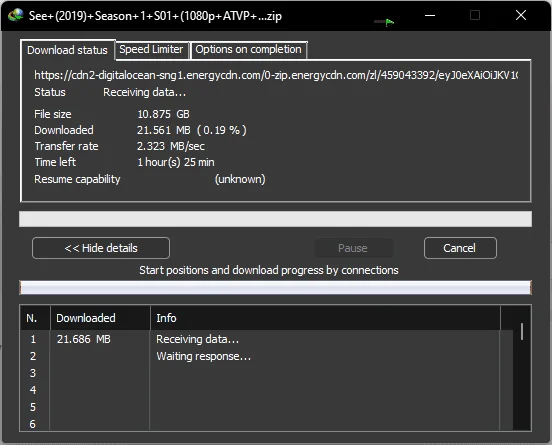Click the Hide details button

[x=101, y=248]
